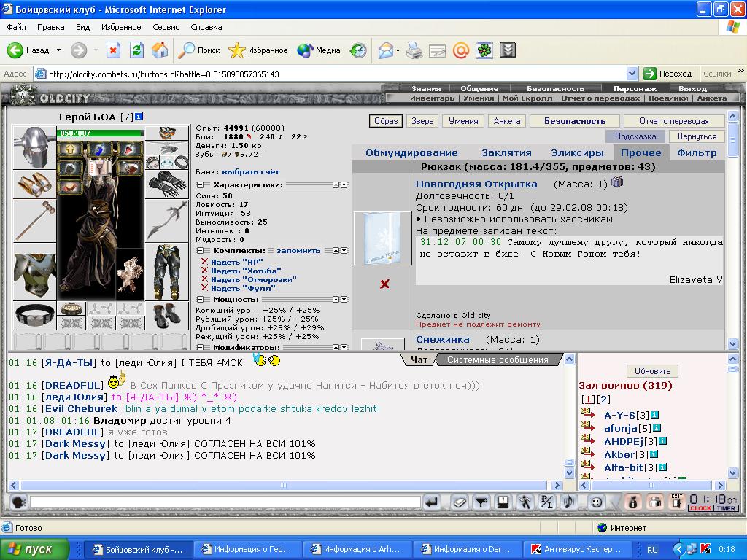The height and width of the screenshot is (560, 747).
Task: Launch the green ICQ flower icon
Action: click(484, 50)
